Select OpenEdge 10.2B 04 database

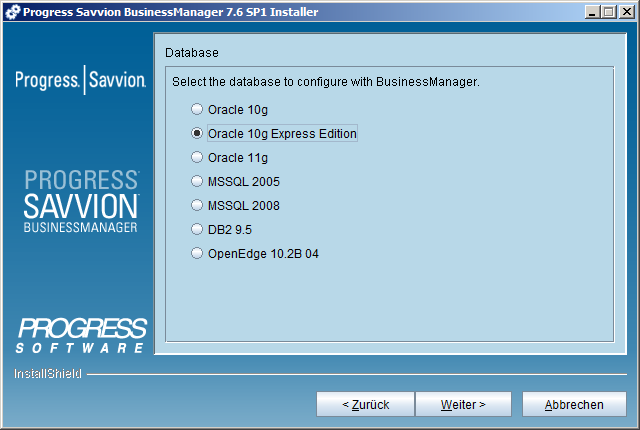tap(197, 253)
